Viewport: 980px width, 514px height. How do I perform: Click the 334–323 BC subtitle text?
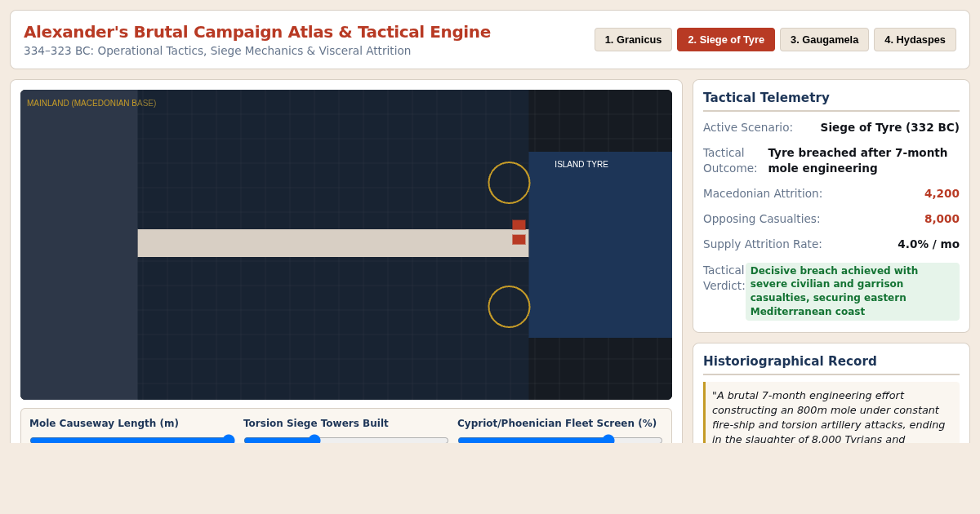217,51
